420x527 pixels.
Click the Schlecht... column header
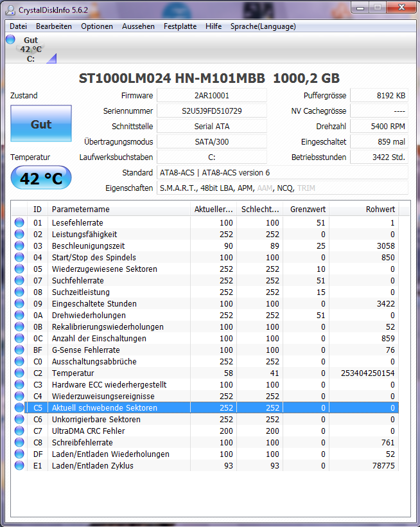[x=260, y=209]
